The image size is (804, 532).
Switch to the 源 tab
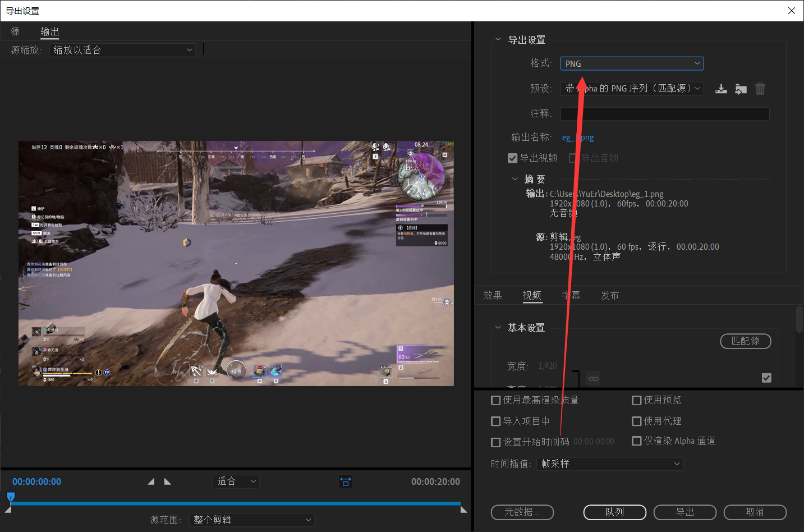point(15,31)
